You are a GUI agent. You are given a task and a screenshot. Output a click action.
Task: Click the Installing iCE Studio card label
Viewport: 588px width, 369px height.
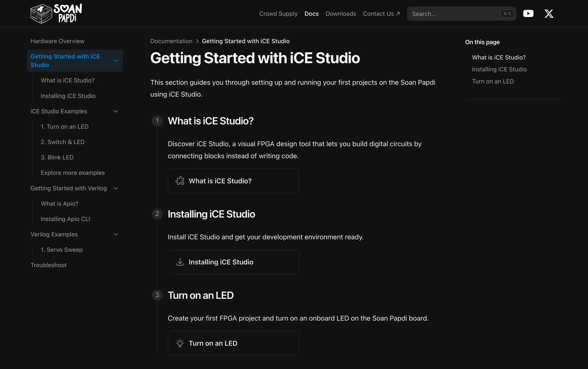point(221,262)
